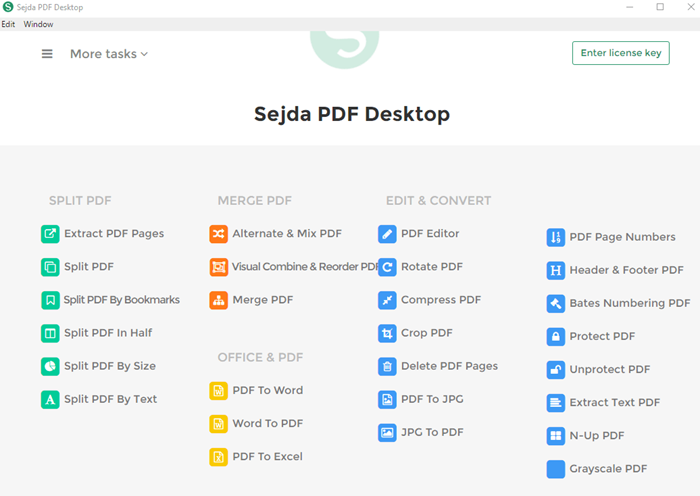This screenshot has height=496, width=700.
Task: Open the Protect PDF text link
Action: pos(602,336)
